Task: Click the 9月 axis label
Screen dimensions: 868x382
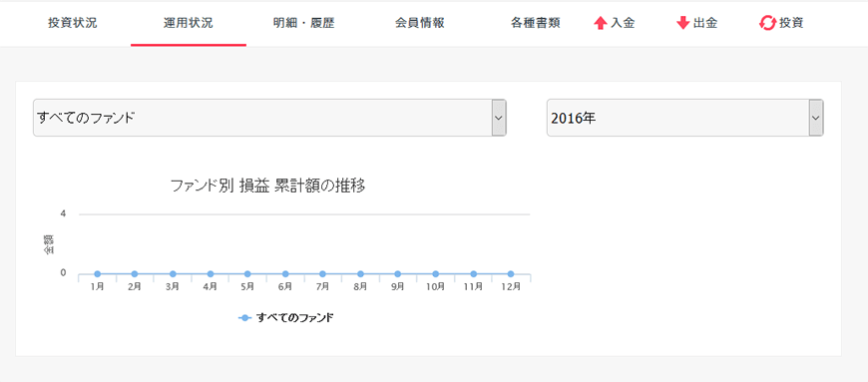Action: click(397, 287)
